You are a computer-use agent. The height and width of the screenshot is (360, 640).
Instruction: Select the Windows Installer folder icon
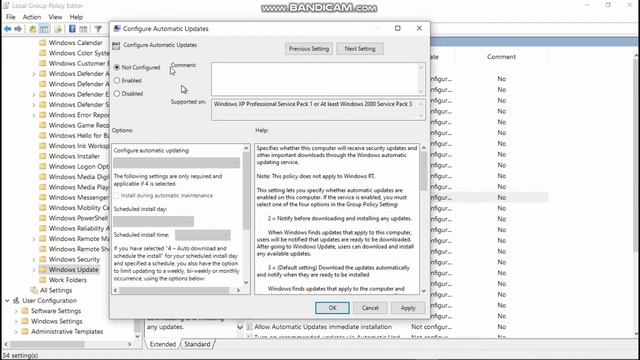[42, 156]
